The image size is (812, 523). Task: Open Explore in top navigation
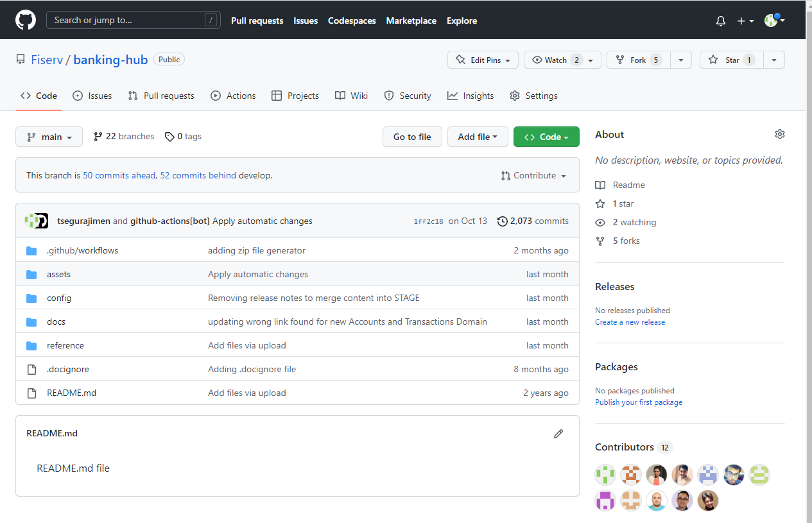point(462,21)
